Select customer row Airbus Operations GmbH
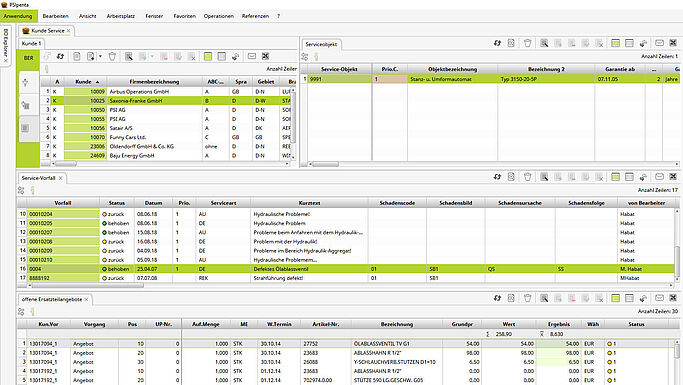 (x=168, y=92)
